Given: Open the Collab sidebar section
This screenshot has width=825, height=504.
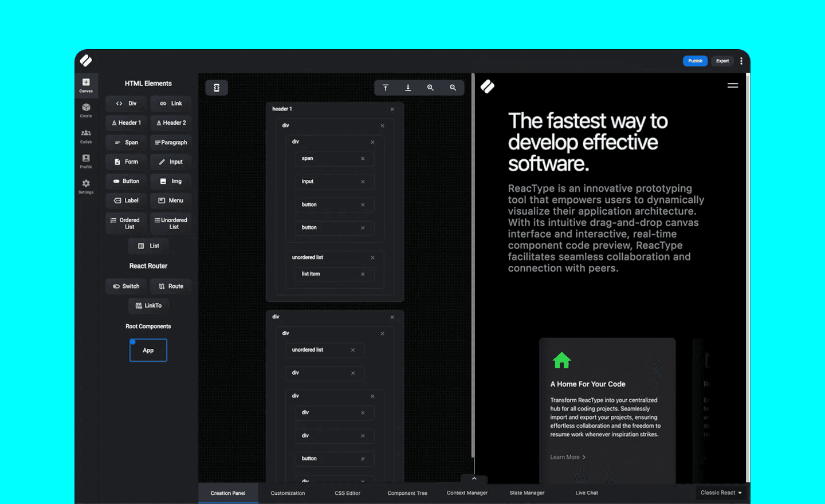Looking at the screenshot, I should point(86,136).
